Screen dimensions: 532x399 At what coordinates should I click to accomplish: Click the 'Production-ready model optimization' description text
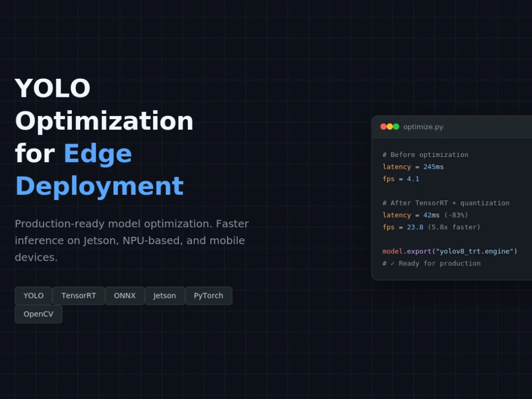coord(131,240)
